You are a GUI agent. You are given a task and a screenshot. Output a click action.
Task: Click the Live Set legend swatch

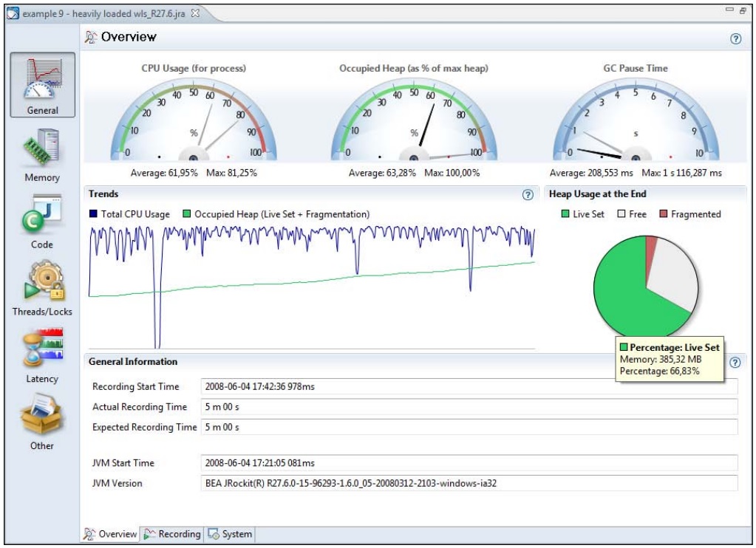[x=565, y=213]
